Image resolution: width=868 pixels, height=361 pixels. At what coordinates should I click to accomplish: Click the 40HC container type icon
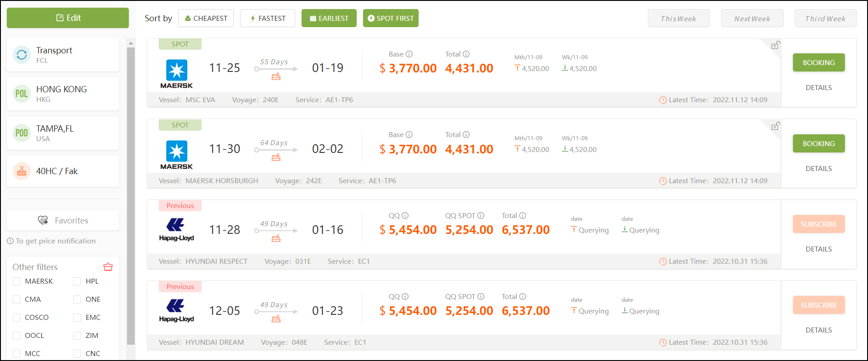[21, 171]
